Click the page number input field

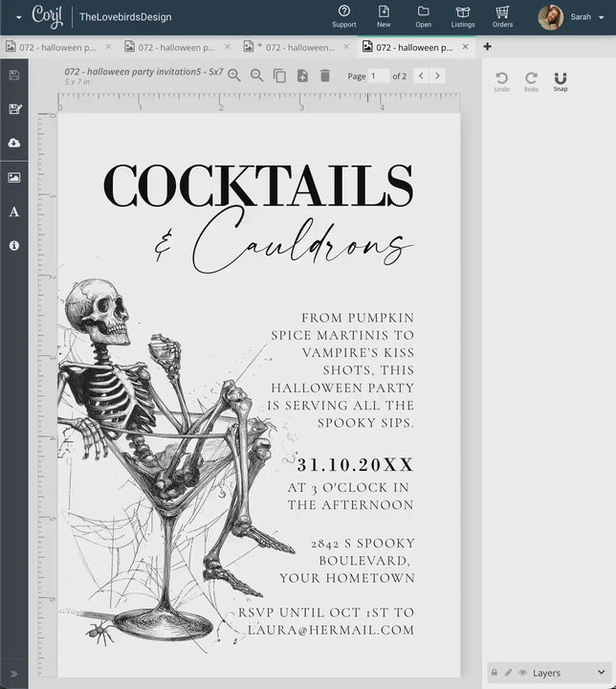pos(378,76)
